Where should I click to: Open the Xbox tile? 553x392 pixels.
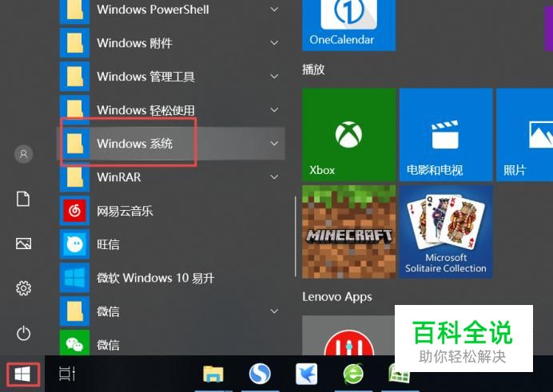[348, 135]
